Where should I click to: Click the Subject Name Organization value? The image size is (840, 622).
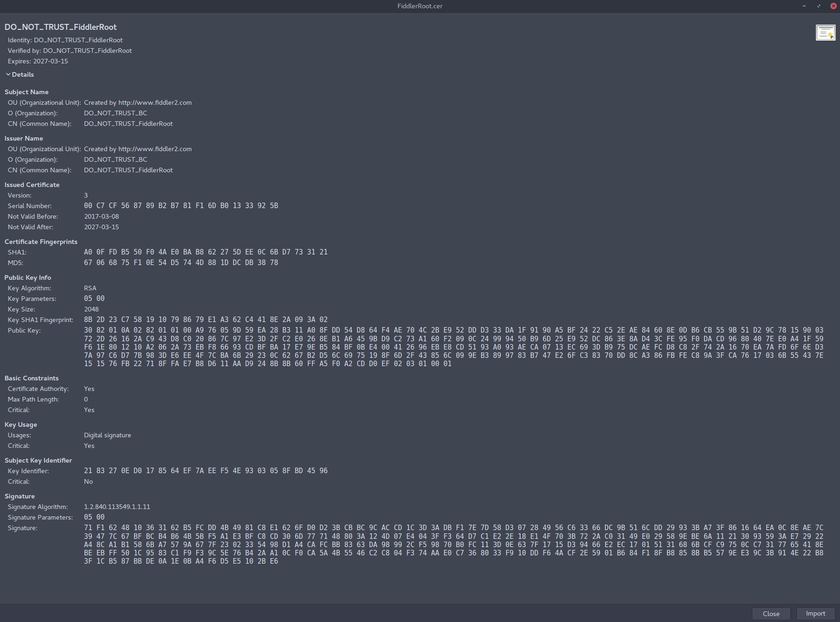tap(116, 113)
